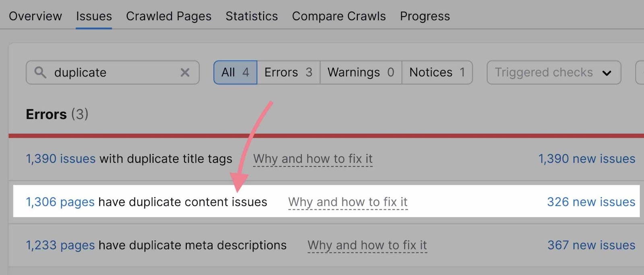Click 1,306 pages with duplicate content issues
Image resolution: width=644 pixels, height=275 pixels.
[x=60, y=202]
